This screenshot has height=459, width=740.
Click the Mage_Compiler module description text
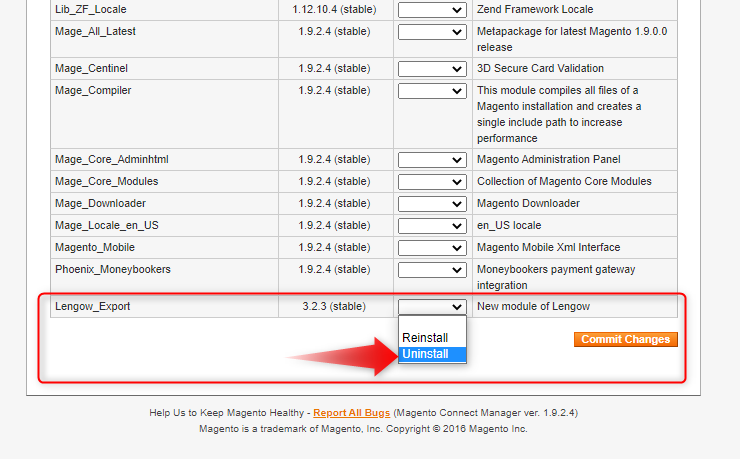click(x=559, y=114)
